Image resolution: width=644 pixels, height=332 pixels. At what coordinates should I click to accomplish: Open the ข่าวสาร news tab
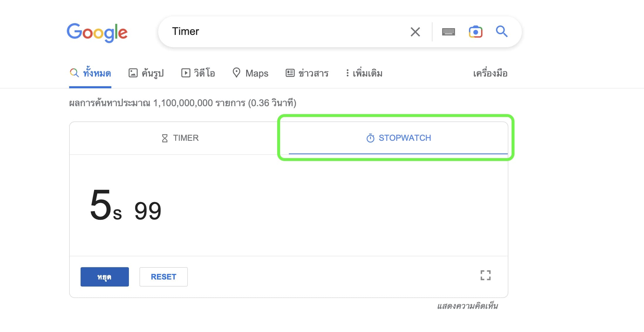[x=307, y=73]
